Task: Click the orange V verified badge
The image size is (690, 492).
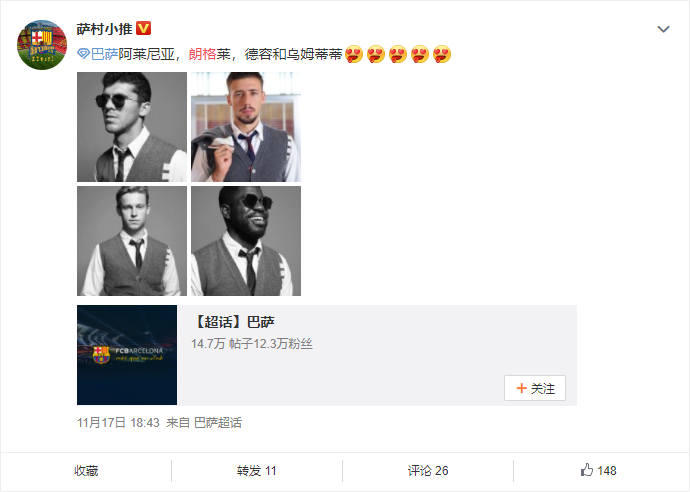Action: point(143,29)
